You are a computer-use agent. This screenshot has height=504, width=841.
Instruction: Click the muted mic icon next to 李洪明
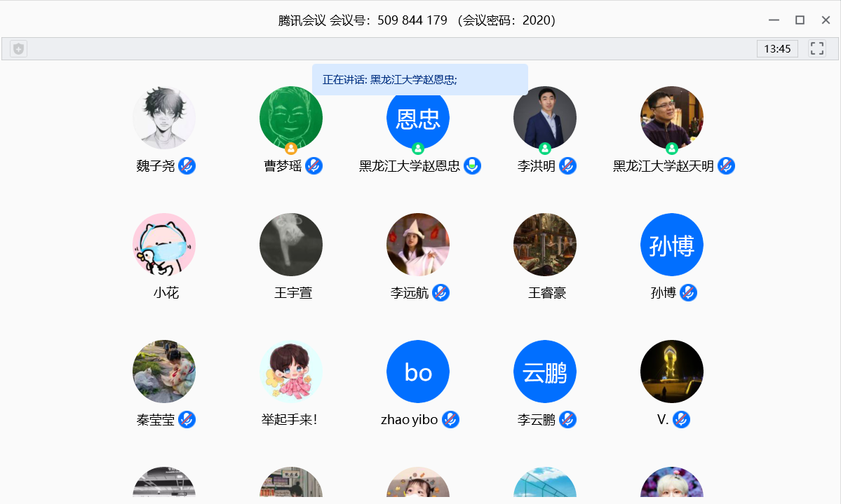pyautogui.click(x=567, y=166)
